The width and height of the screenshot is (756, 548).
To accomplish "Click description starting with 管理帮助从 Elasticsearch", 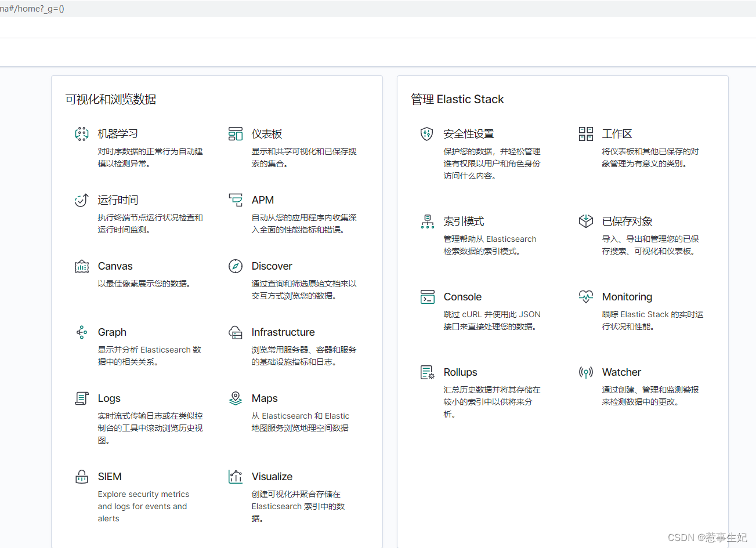I will coord(490,245).
